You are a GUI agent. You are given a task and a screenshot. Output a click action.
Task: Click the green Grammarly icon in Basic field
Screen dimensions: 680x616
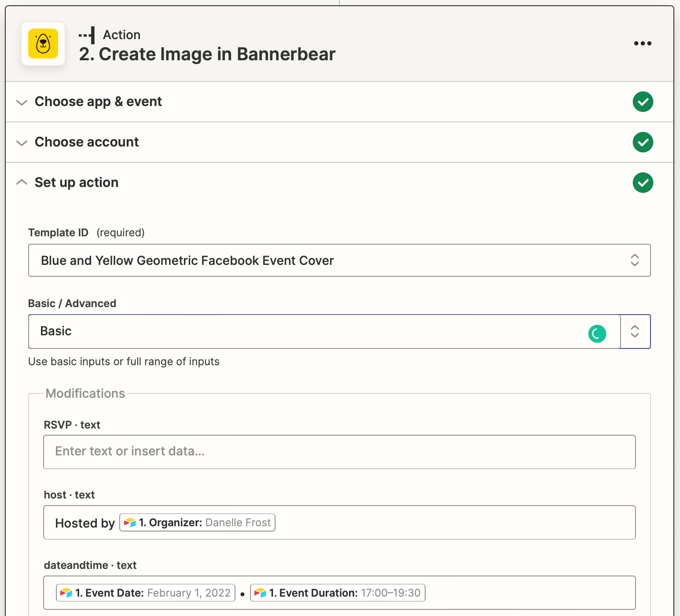point(597,334)
